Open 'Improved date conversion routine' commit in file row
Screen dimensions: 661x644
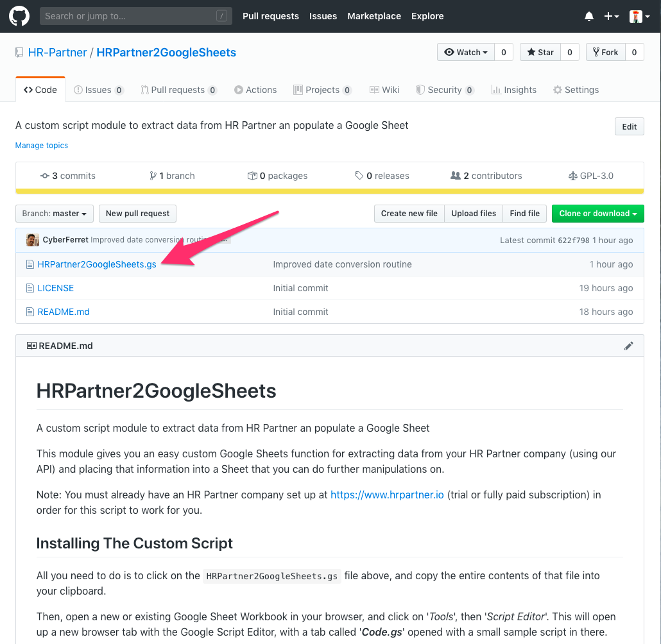(x=342, y=264)
